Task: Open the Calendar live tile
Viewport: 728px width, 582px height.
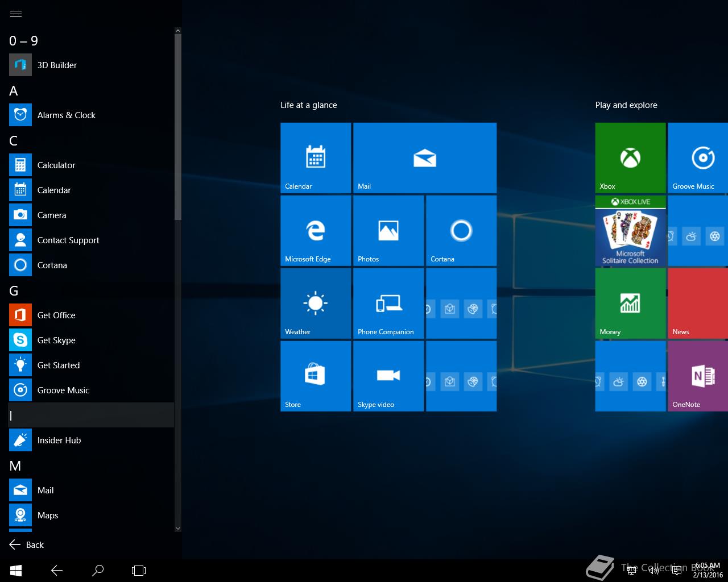Action: [316, 158]
